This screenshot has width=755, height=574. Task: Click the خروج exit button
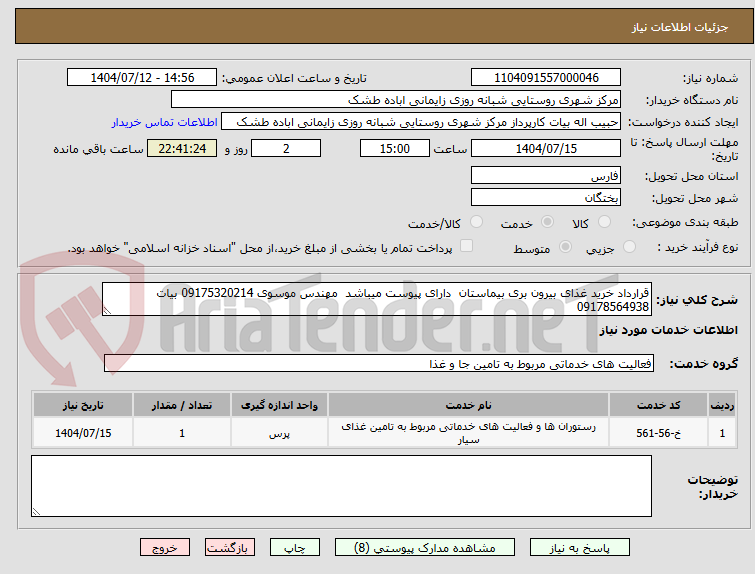pos(165,548)
